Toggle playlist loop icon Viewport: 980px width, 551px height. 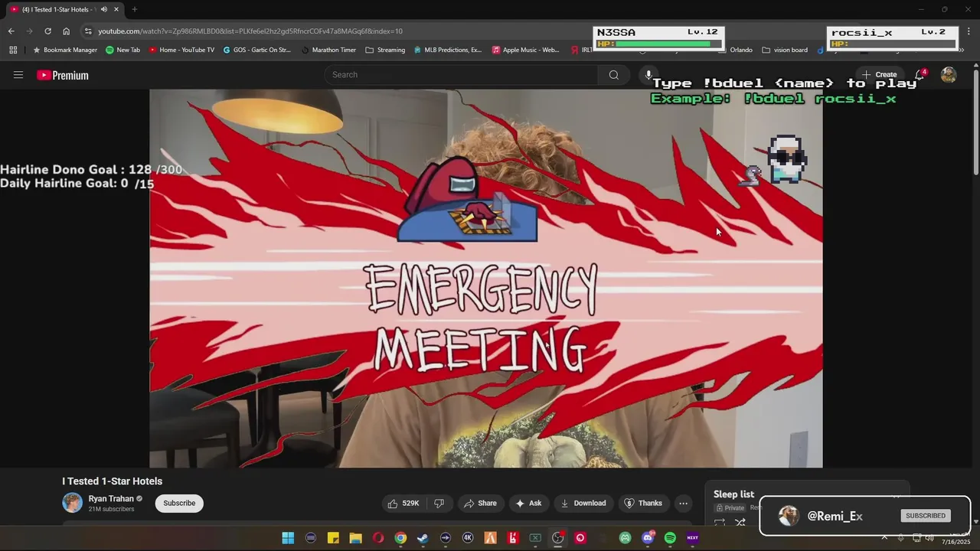(720, 523)
